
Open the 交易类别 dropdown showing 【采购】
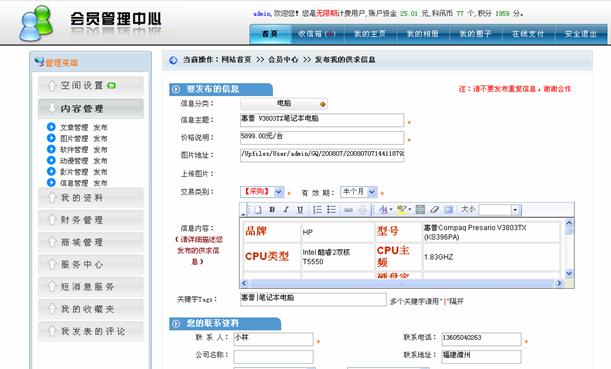(x=262, y=192)
